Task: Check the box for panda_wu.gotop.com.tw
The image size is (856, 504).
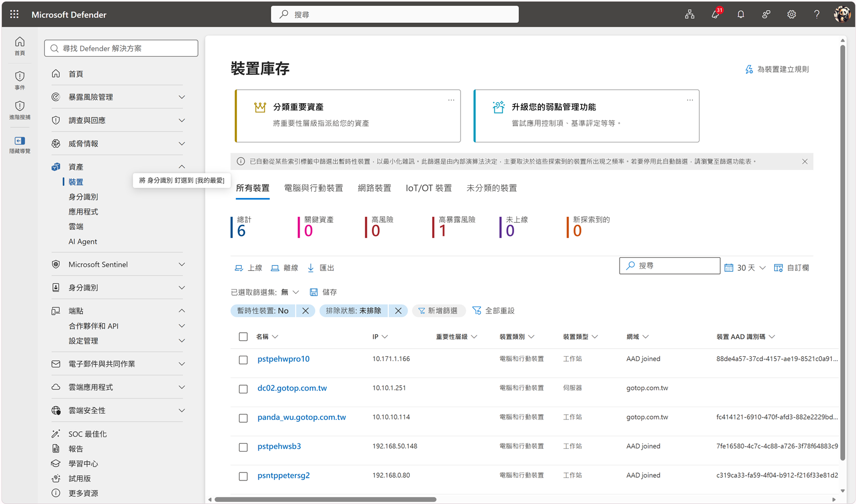Action: coord(243,418)
